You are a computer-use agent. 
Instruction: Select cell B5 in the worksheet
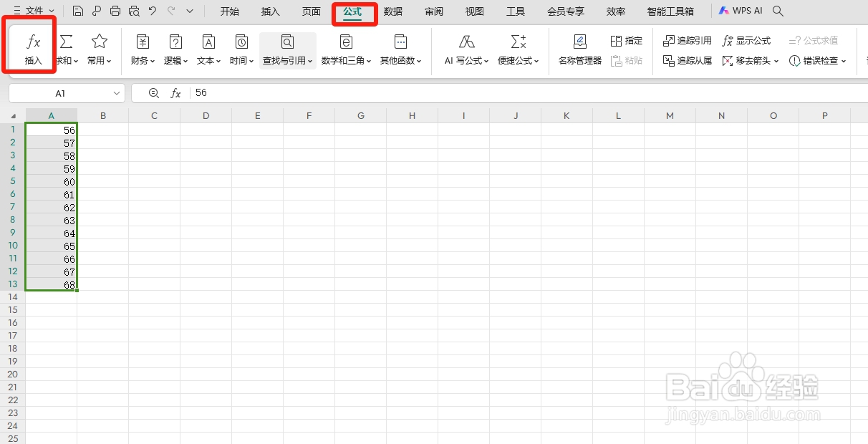103,181
